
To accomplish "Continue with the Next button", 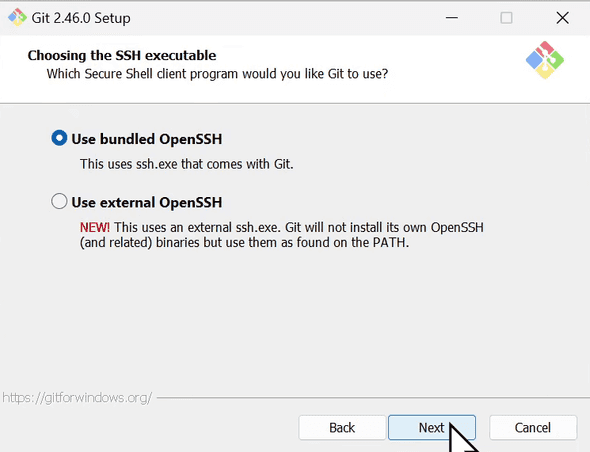I will [x=432, y=428].
